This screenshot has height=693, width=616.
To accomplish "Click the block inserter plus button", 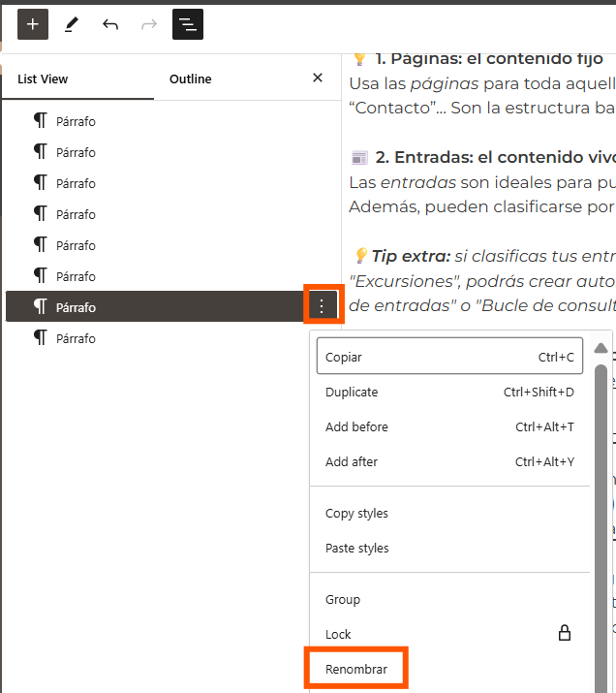I will click(33, 24).
